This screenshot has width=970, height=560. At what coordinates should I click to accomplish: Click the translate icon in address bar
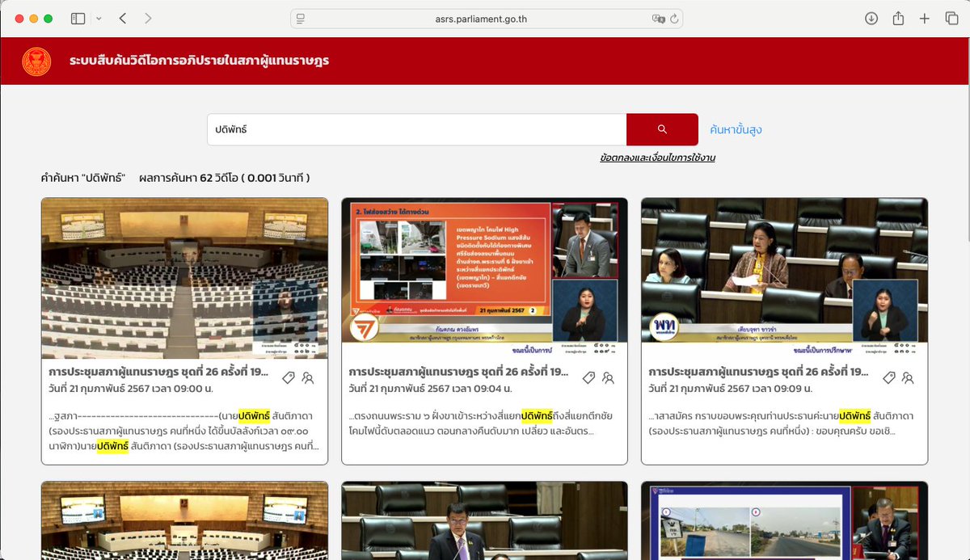pos(658,19)
